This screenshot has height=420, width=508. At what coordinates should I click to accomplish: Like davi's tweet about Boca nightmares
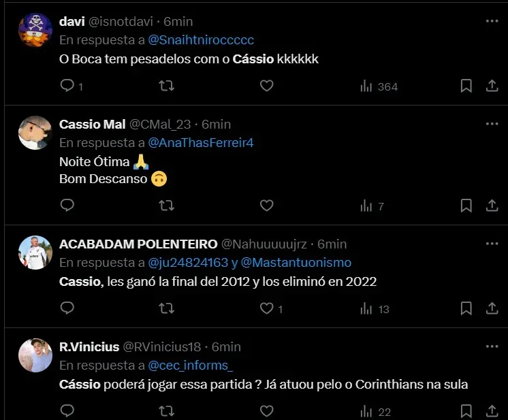[266, 86]
